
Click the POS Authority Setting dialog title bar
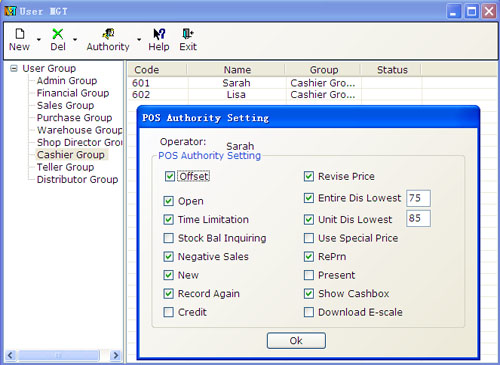tap(308, 118)
